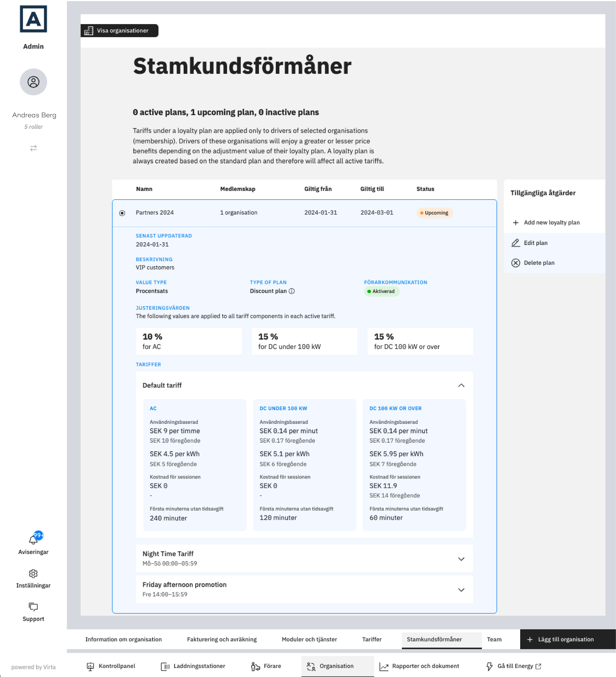Viewport: 616px width, 677px height.
Task: Click the switch role arrows icon
Action: coord(33,148)
